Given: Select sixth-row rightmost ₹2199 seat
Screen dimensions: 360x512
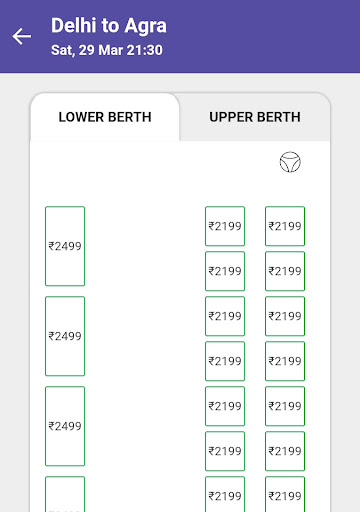Looking at the screenshot, I should tap(285, 451).
